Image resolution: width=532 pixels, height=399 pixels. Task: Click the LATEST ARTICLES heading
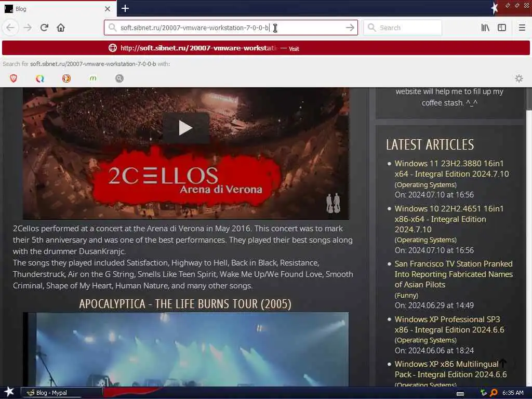(x=430, y=144)
